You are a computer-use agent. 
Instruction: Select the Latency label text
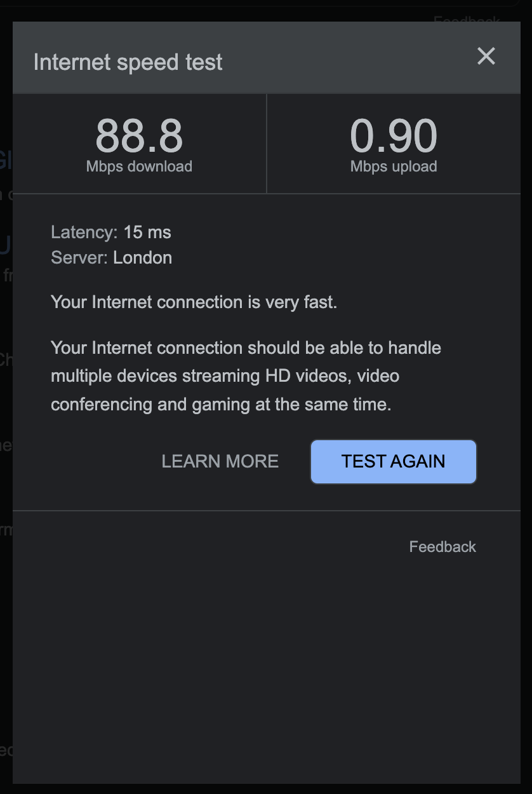tap(84, 232)
